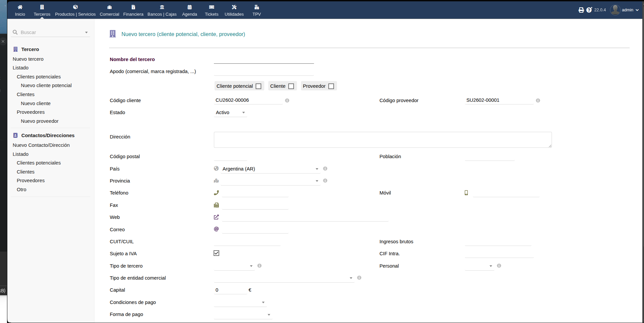The image size is (644, 323).
Task: Click the Nombre del tercero input field
Action: 264,59
